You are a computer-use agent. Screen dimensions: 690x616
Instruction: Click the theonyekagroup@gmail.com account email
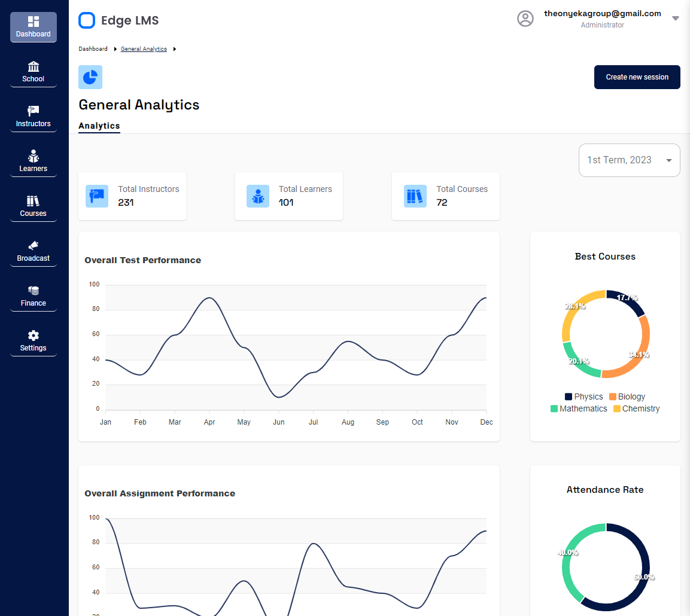tap(603, 14)
